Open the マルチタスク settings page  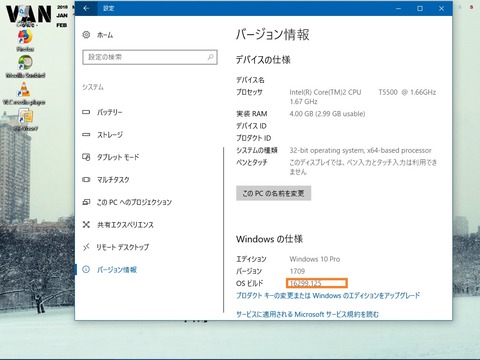tap(113, 180)
